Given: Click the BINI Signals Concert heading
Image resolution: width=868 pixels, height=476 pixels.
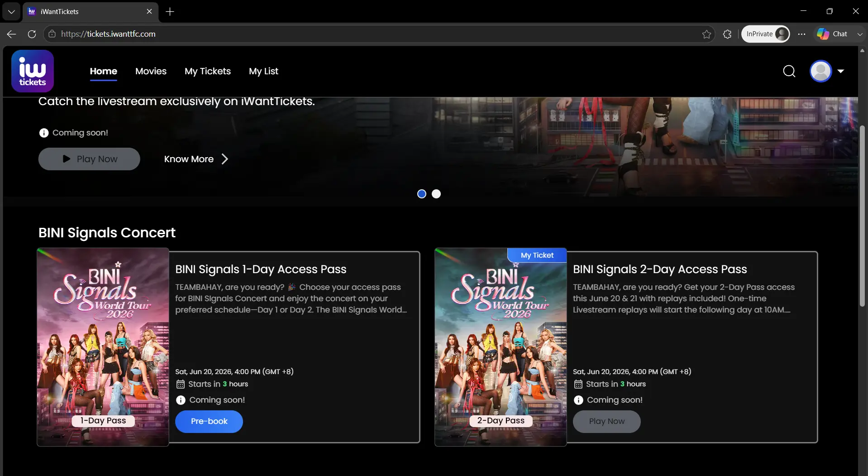Looking at the screenshot, I should point(107,232).
